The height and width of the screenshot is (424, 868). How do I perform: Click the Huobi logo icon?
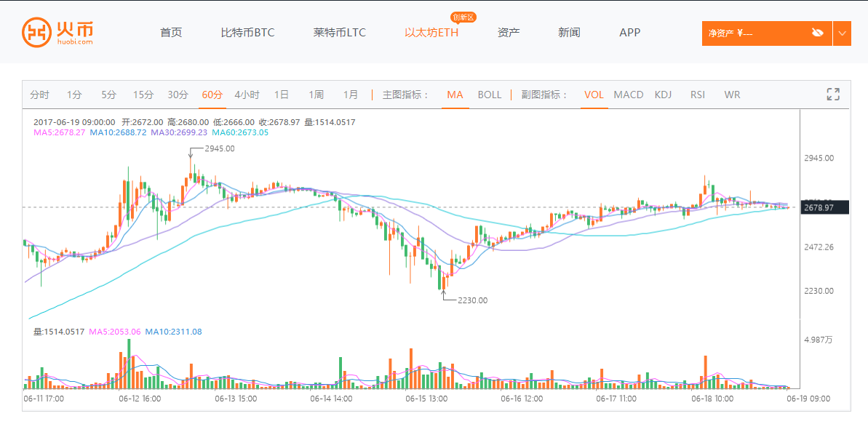pos(36,33)
